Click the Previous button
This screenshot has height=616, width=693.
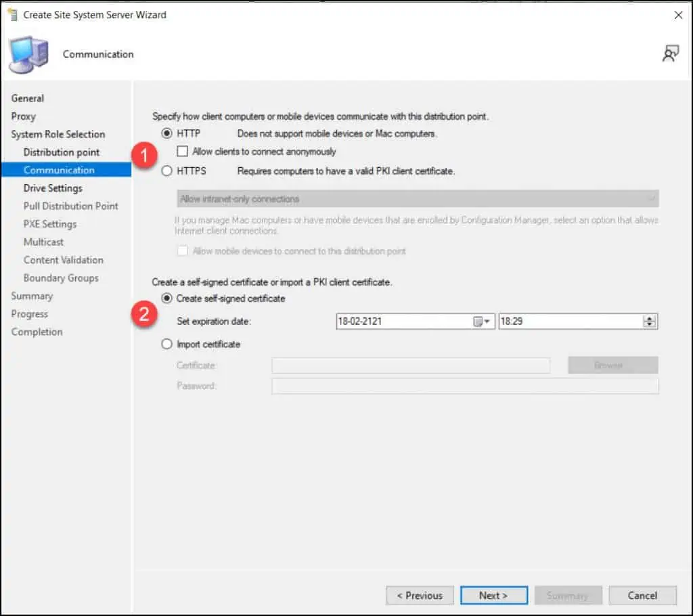click(420, 595)
